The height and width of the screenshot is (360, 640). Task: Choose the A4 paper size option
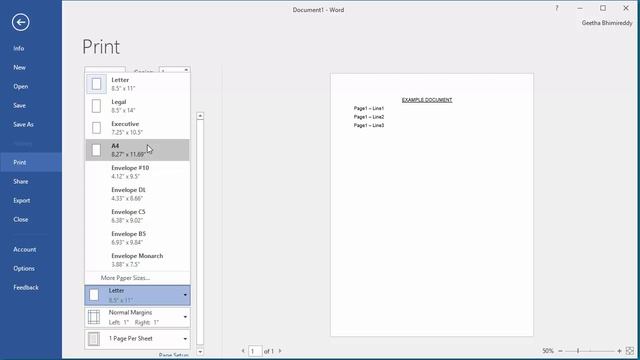[x=137, y=150]
